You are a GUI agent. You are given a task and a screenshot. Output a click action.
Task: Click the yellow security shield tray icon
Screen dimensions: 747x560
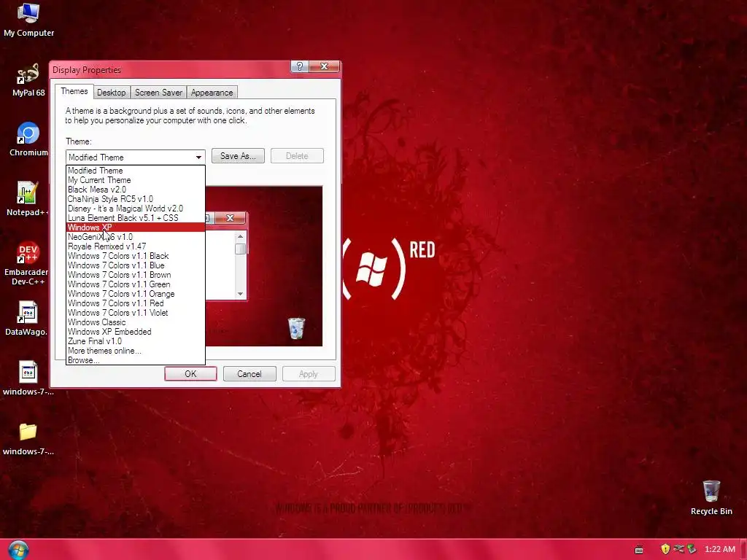(665, 549)
